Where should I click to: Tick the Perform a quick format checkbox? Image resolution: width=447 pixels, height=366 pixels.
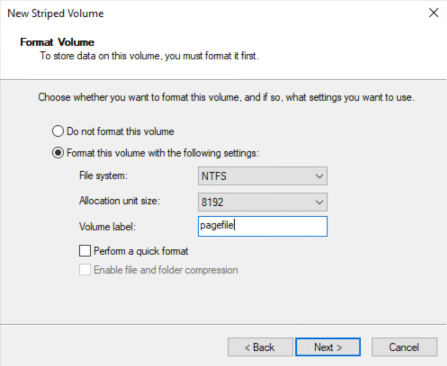point(85,251)
